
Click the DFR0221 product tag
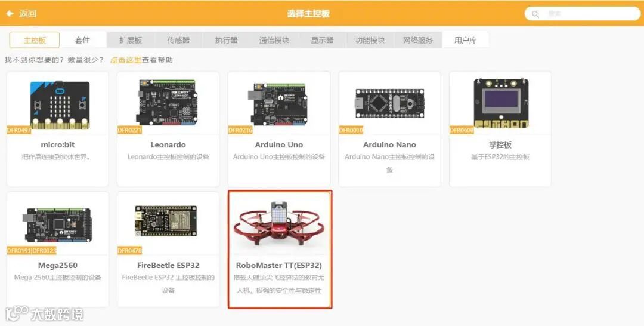point(129,130)
